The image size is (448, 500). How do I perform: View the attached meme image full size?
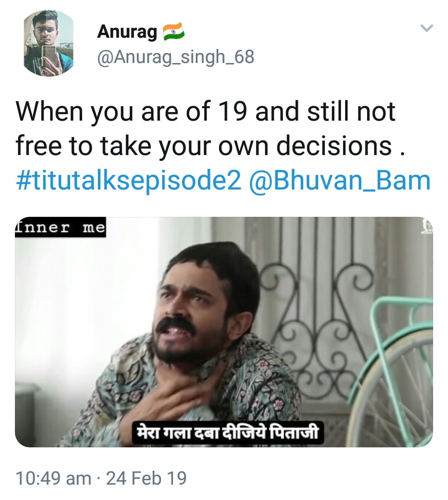click(224, 332)
